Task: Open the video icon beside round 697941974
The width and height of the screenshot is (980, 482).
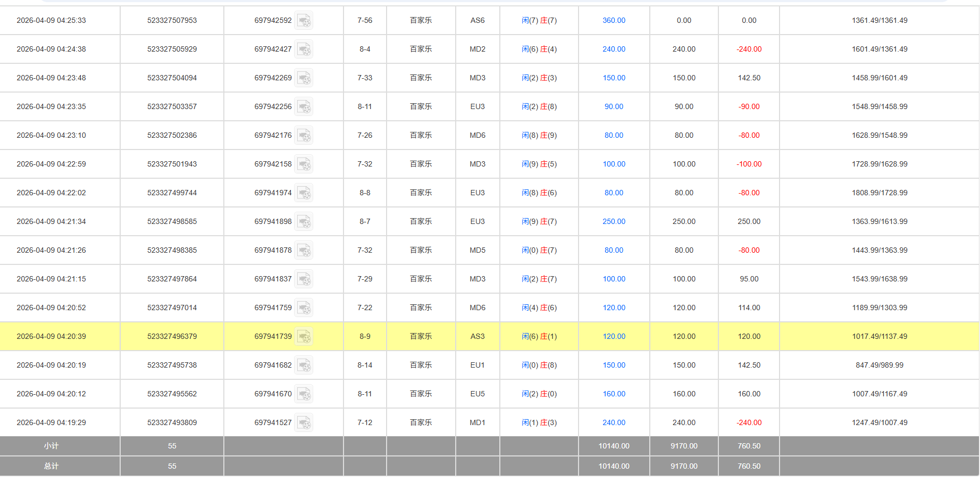Action: 304,193
